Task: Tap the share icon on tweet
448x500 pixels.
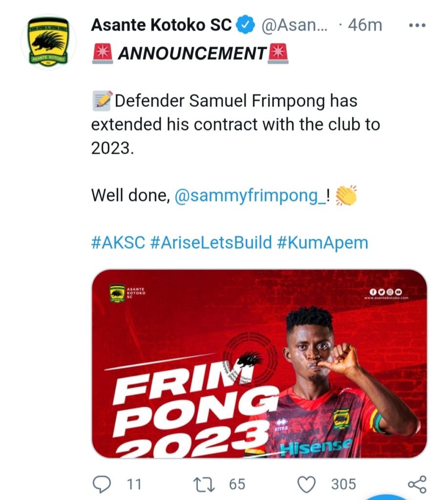Action: point(417,484)
